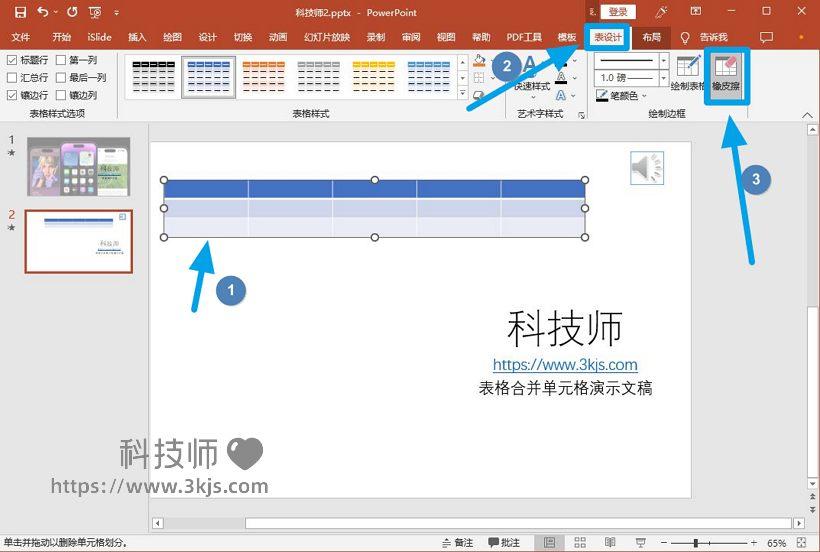Switch to Slide Sorter view
This screenshot has width=820, height=552.
coord(579,543)
